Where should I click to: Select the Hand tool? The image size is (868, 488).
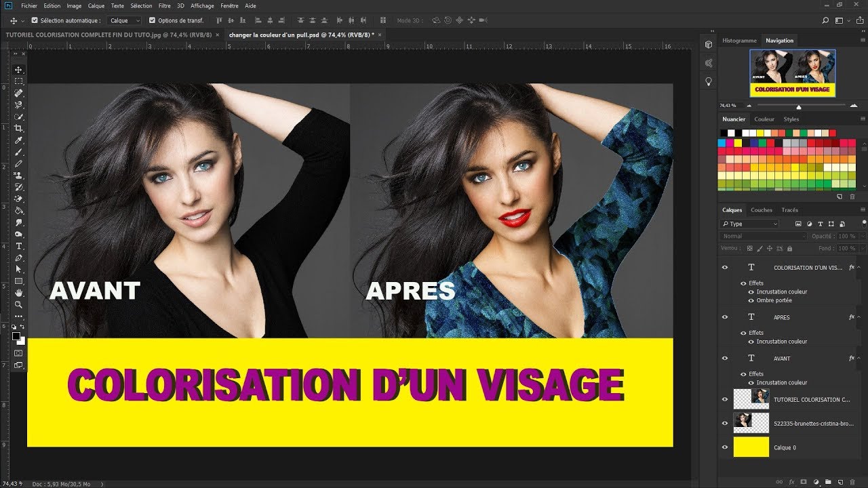(18, 292)
